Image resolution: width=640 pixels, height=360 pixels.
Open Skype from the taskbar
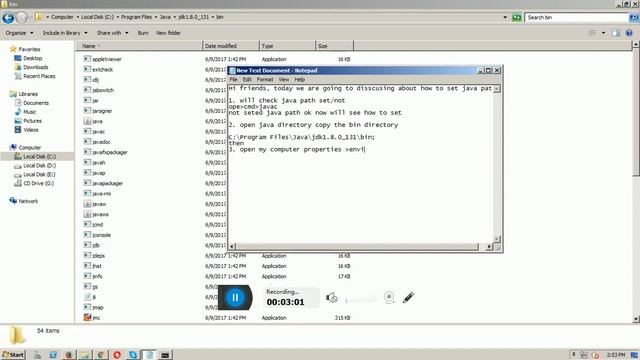coord(133,355)
